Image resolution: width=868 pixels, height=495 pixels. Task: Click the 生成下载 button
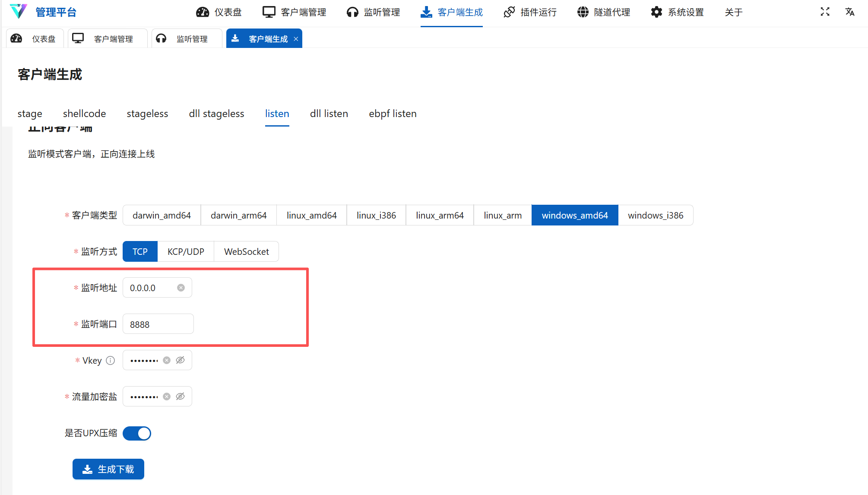[x=108, y=469]
